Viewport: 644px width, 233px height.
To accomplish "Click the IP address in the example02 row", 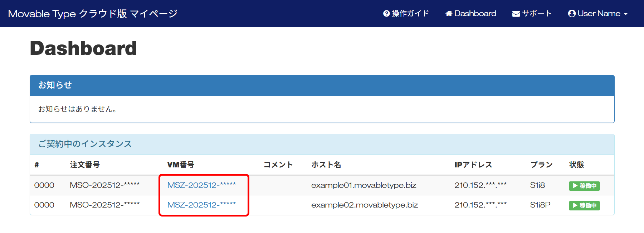I will [480, 205].
